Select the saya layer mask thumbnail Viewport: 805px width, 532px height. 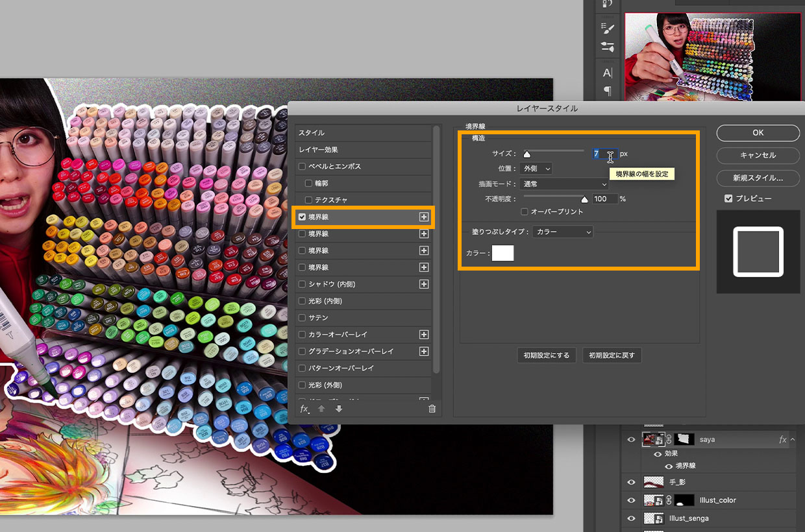(684, 439)
